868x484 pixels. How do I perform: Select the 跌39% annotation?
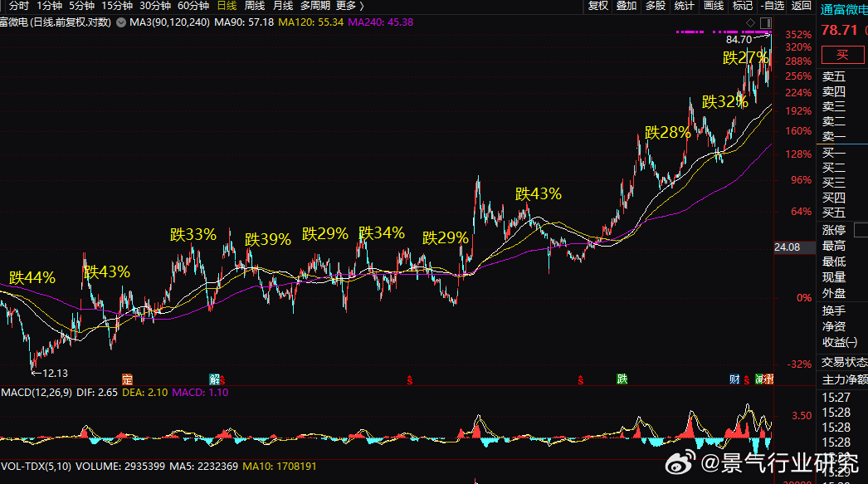pos(268,239)
